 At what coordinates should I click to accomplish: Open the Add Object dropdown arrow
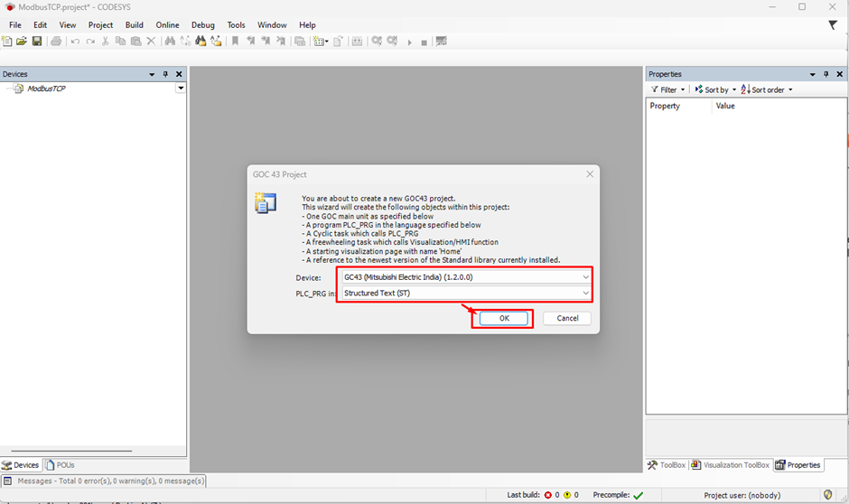326,42
